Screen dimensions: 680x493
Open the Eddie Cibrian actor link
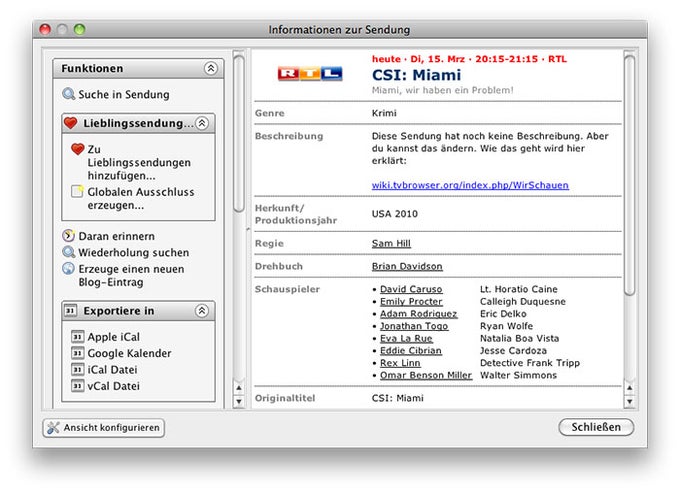(411, 350)
